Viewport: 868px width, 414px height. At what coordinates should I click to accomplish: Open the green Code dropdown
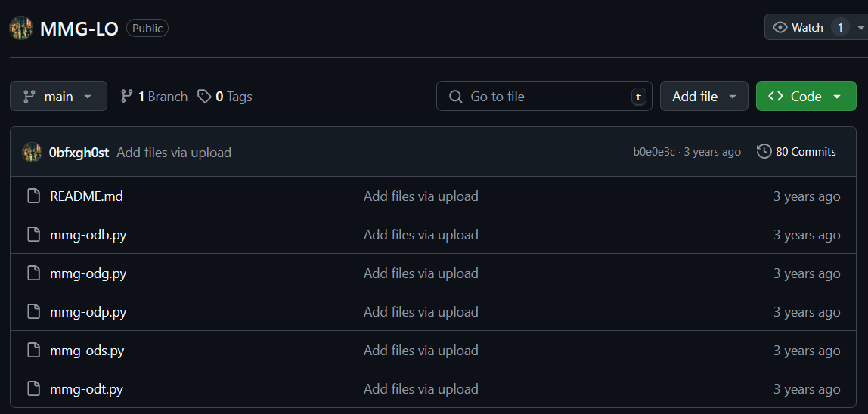(x=806, y=96)
